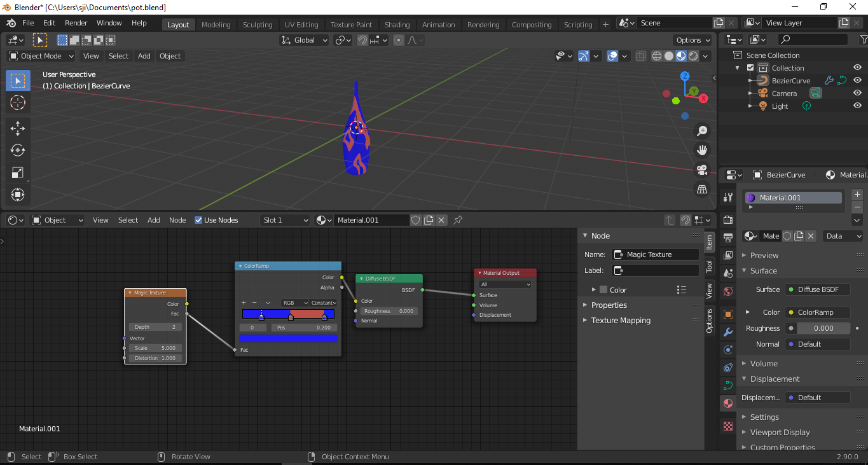Image resolution: width=868 pixels, height=465 pixels.
Task: Disable the Use Nodes checkbox
Action: tap(198, 219)
